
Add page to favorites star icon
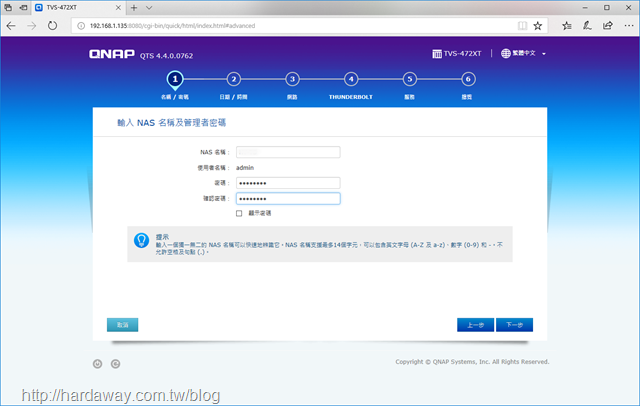point(538,26)
